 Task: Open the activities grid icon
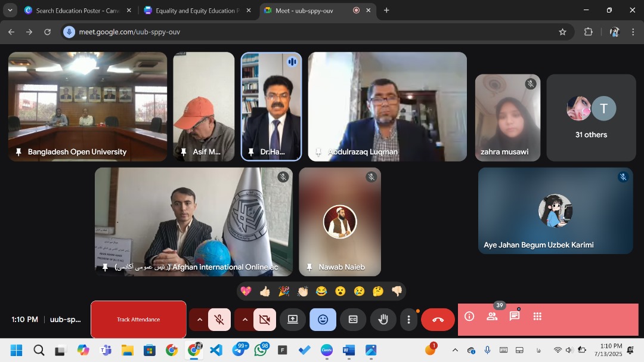pos(537,317)
